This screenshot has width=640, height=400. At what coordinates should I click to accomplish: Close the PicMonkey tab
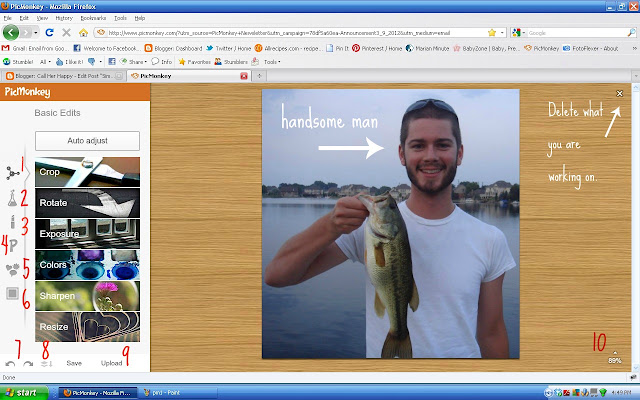tap(244, 76)
